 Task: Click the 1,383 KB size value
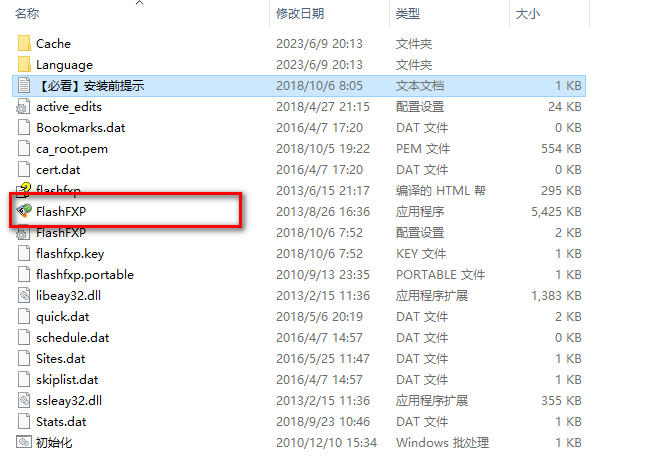(x=556, y=296)
